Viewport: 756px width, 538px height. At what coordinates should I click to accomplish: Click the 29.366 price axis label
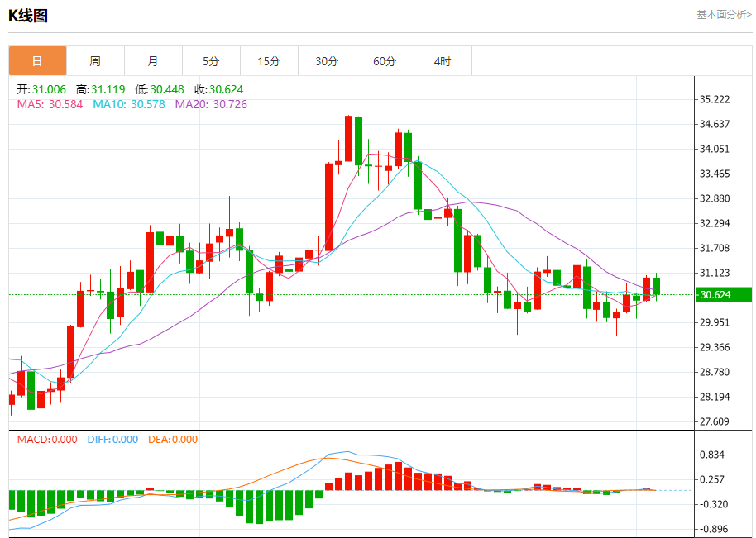(x=715, y=347)
